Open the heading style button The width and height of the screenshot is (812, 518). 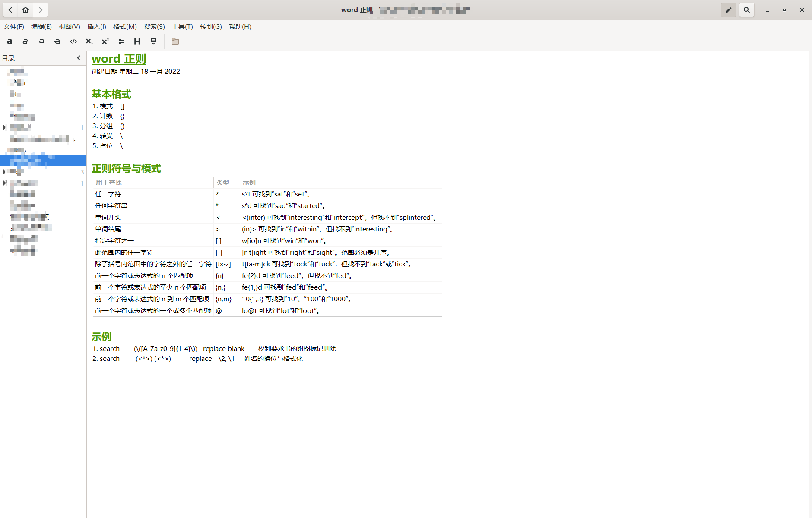[137, 41]
